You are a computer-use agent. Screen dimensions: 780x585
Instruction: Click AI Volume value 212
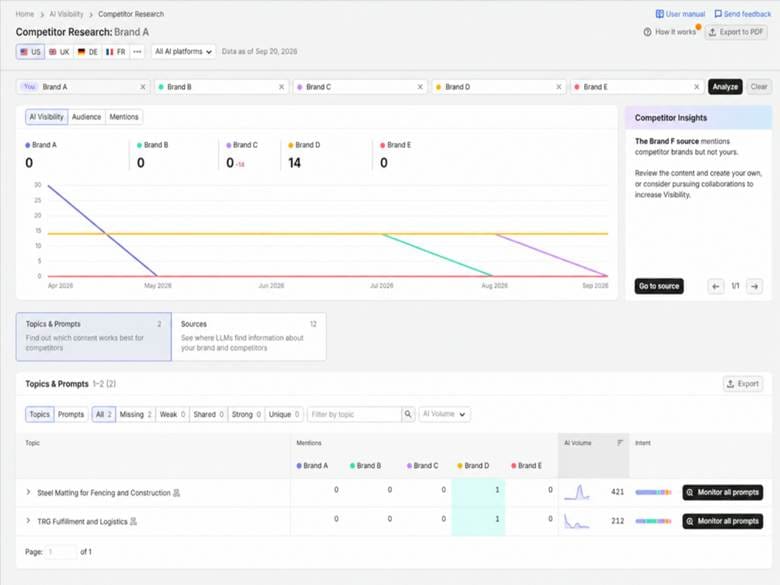click(617, 521)
